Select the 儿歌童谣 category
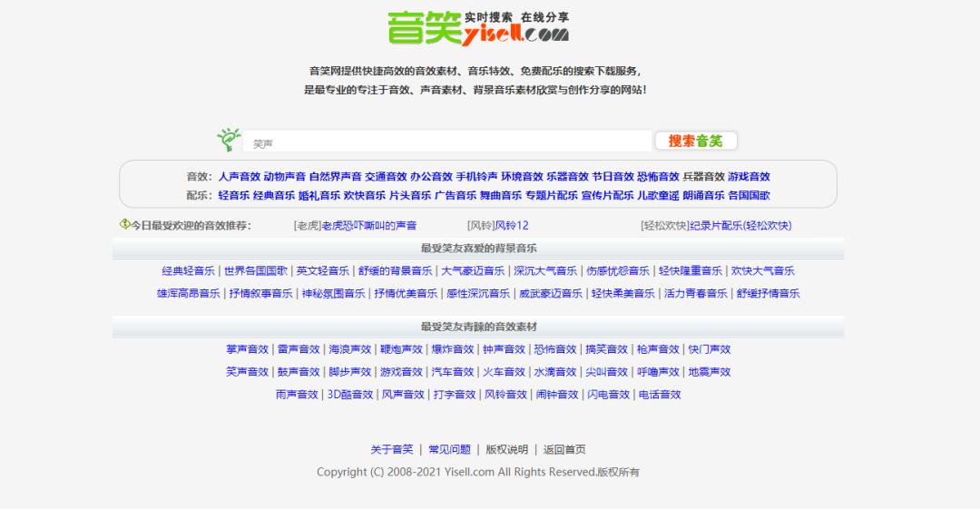980x509 pixels. (658, 195)
